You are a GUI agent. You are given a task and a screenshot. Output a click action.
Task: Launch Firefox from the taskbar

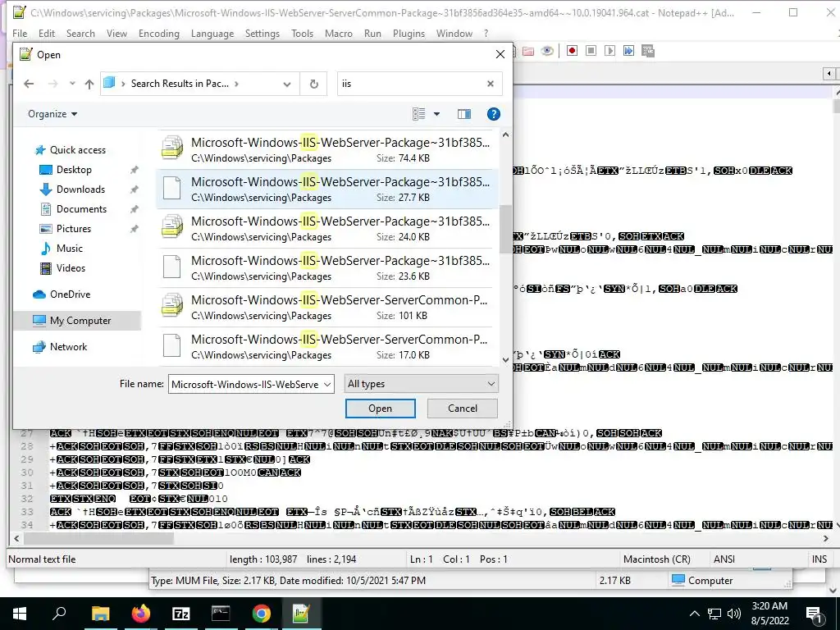pyautogui.click(x=141, y=614)
